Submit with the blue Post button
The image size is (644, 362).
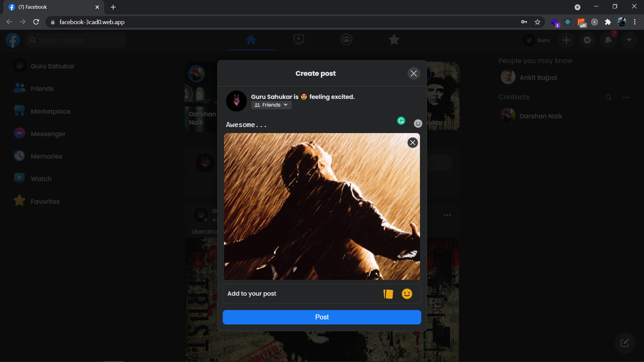click(x=322, y=317)
